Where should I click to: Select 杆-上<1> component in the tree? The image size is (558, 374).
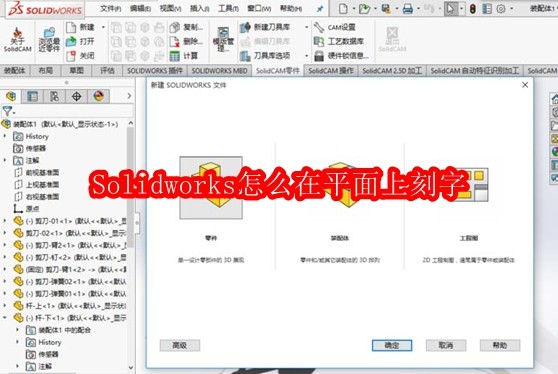point(69,306)
